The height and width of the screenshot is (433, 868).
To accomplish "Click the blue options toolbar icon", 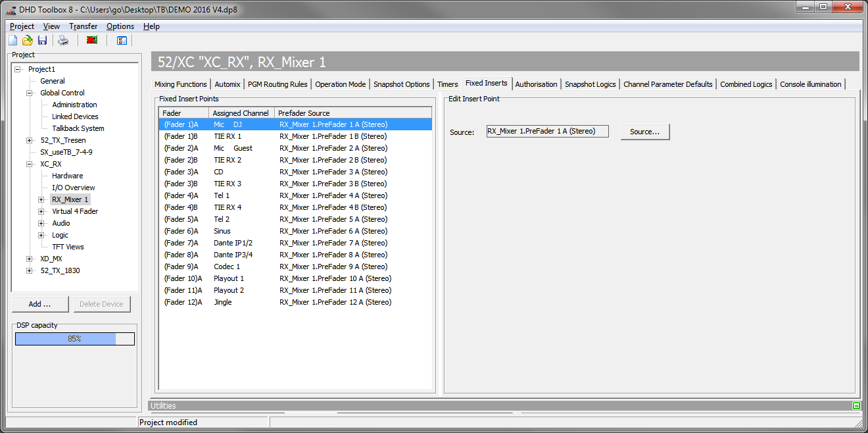I will [x=122, y=40].
